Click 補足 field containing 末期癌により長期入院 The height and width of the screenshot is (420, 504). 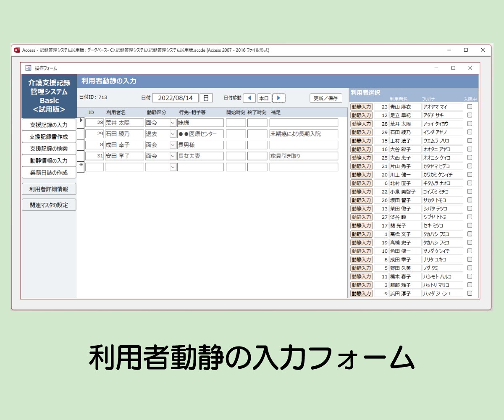pos(304,134)
